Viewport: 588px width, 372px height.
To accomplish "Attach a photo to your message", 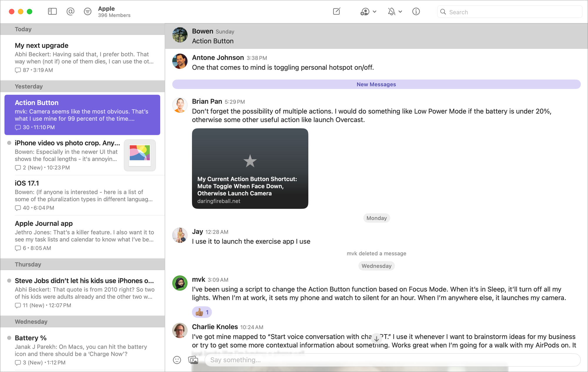I will pos(193,360).
